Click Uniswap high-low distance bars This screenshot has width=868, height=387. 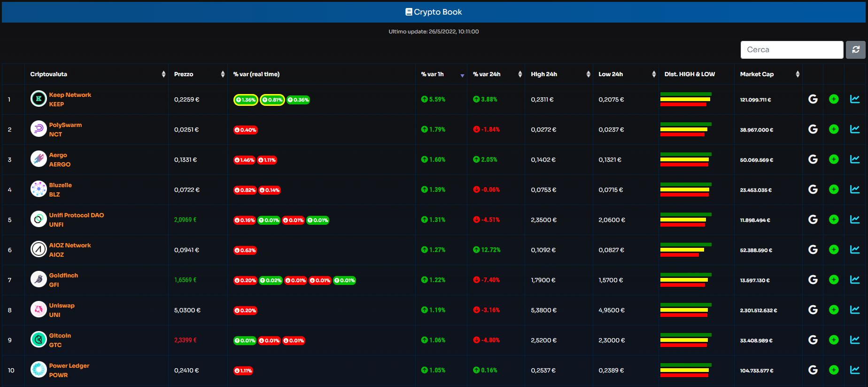click(x=686, y=310)
